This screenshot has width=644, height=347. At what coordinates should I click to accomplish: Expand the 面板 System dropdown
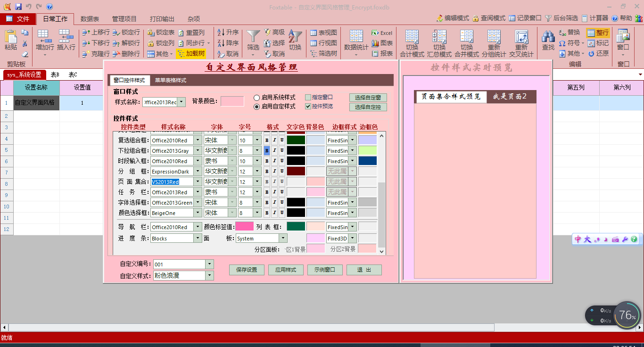[283, 239]
